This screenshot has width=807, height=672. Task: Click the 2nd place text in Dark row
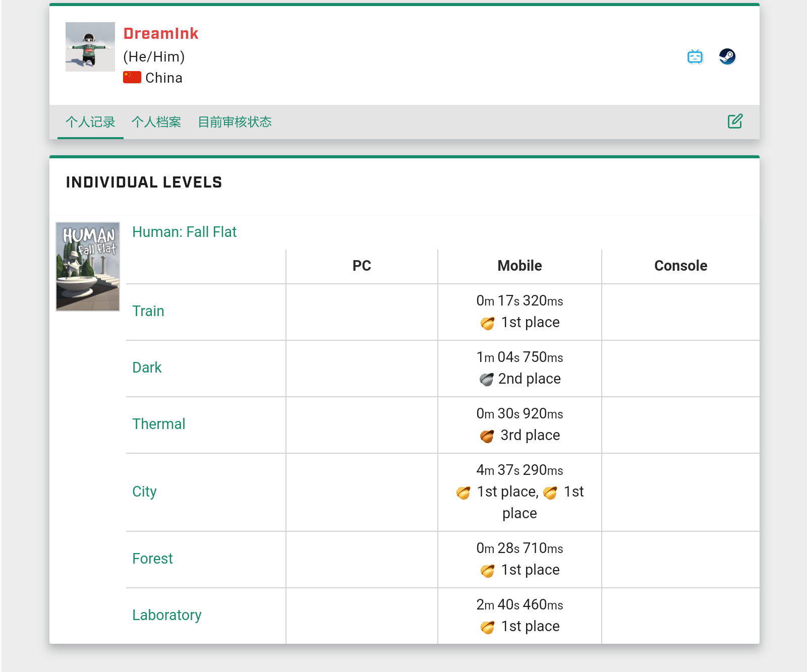(530, 379)
